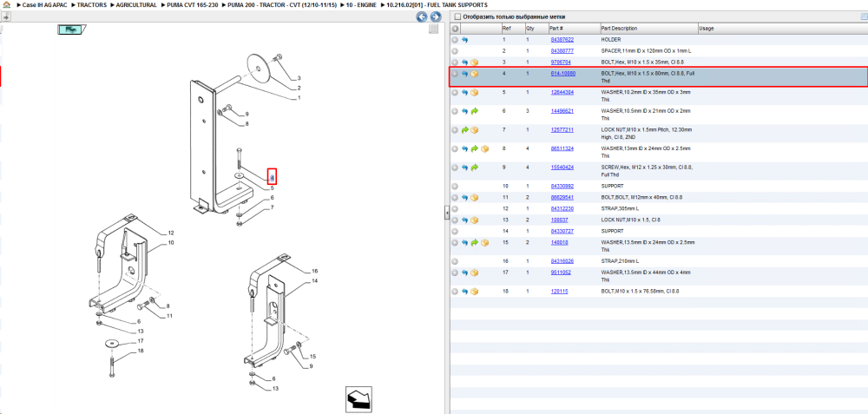
Task: Open part number 84388777 link
Action: pos(562,51)
